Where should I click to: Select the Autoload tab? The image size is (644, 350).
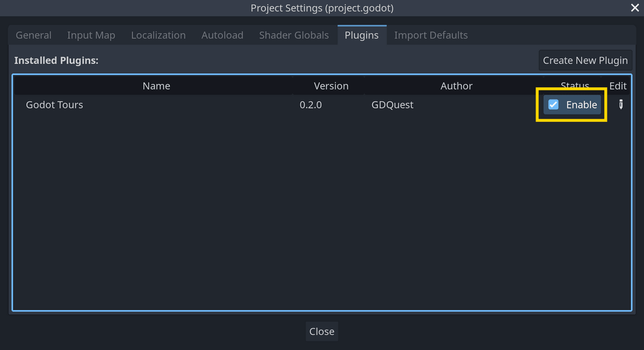pyautogui.click(x=222, y=35)
